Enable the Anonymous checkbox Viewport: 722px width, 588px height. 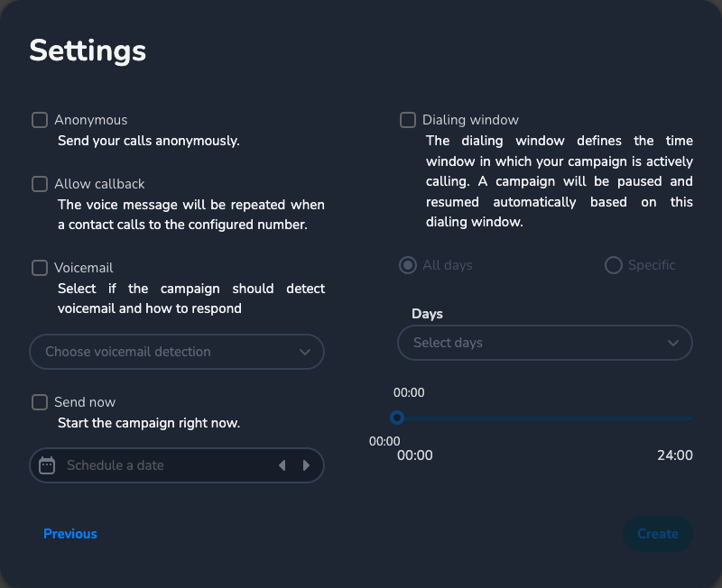click(x=40, y=120)
